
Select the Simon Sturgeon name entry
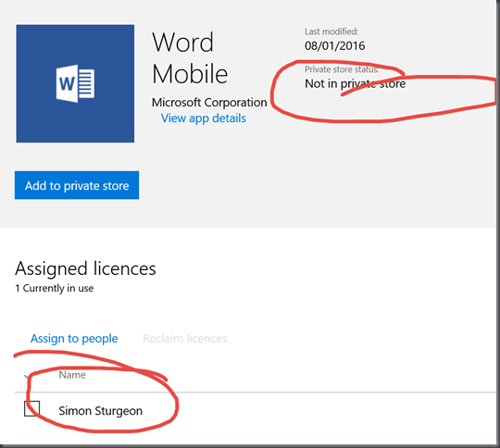tap(100, 411)
